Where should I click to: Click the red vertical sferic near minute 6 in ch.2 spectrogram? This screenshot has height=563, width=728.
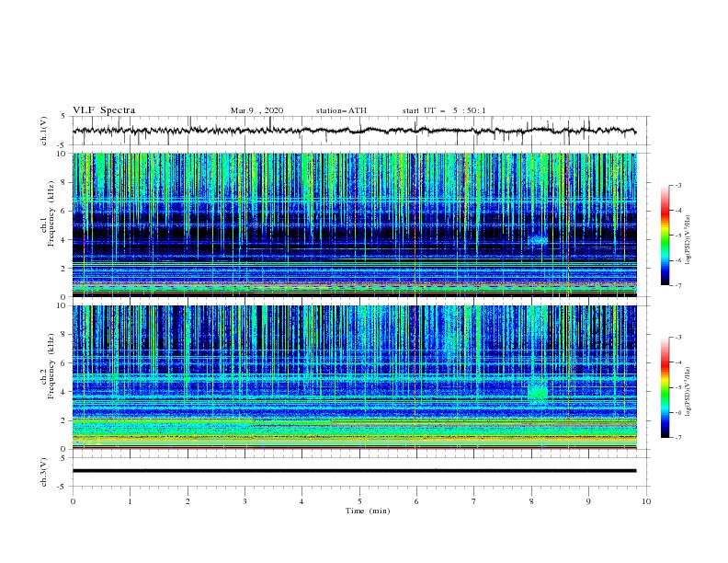tap(415, 377)
